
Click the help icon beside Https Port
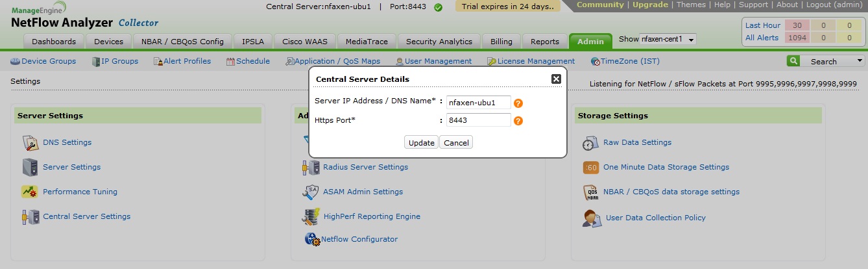pos(518,121)
